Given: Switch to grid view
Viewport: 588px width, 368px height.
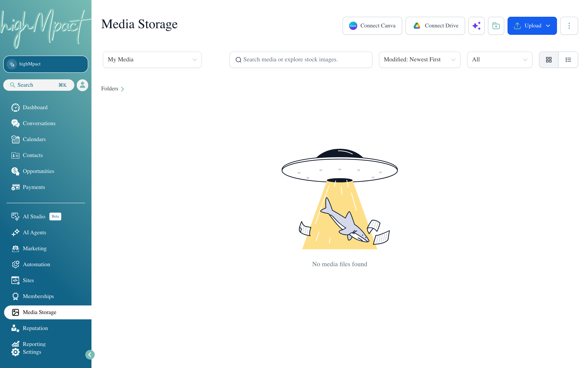Looking at the screenshot, I should click(x=549, y=60).
